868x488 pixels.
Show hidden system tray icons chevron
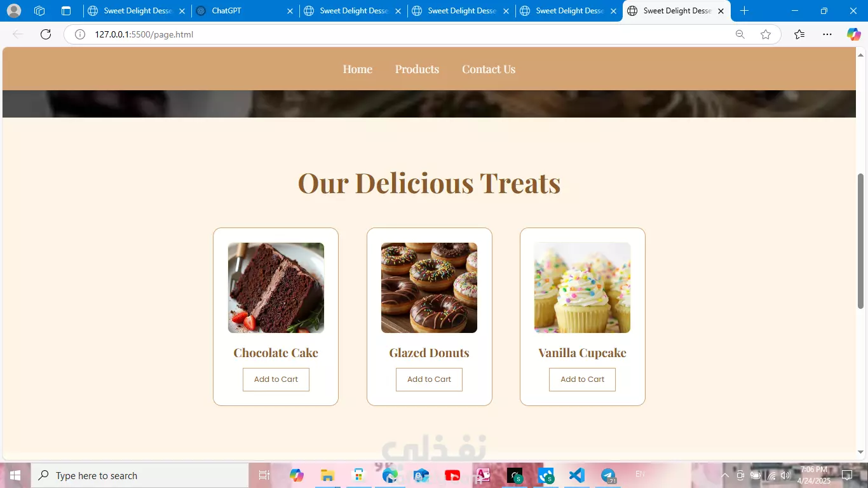(725, 475)
